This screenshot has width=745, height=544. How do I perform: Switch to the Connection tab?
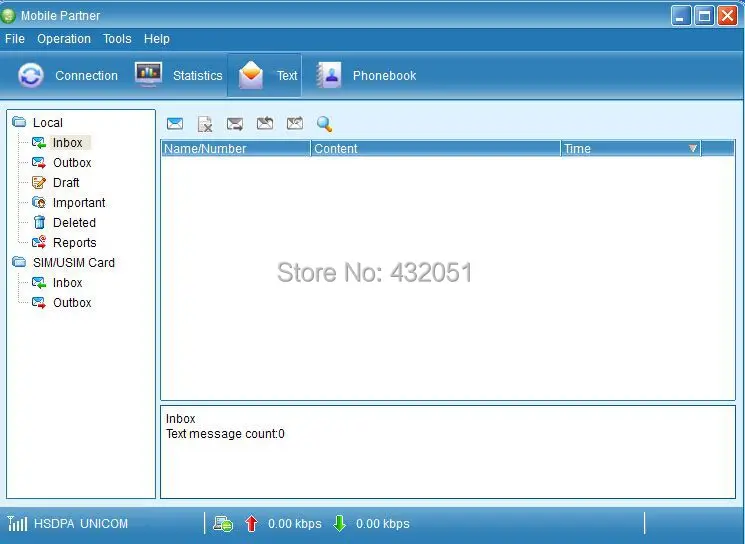click(x=67, y=75)
